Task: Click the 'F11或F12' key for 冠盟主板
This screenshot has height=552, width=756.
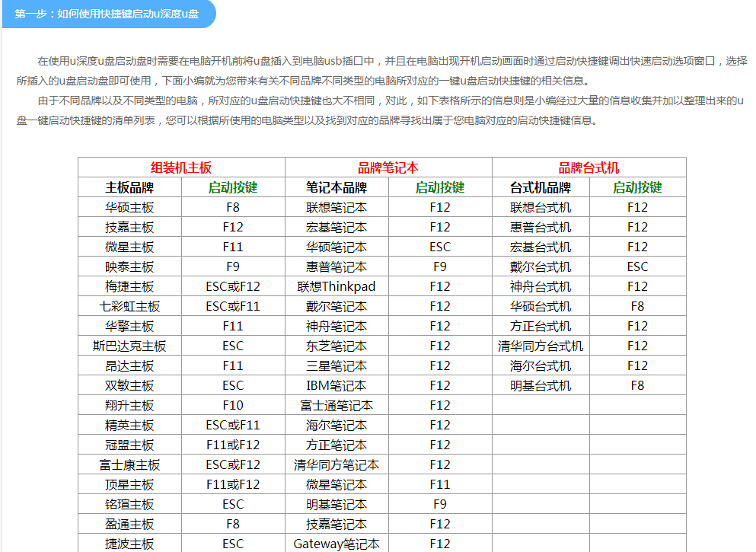Action: point(233,445)
